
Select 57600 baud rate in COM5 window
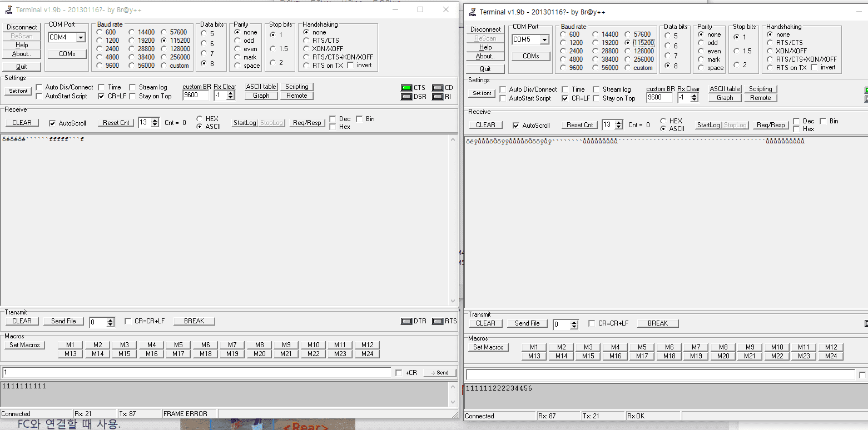628,34
